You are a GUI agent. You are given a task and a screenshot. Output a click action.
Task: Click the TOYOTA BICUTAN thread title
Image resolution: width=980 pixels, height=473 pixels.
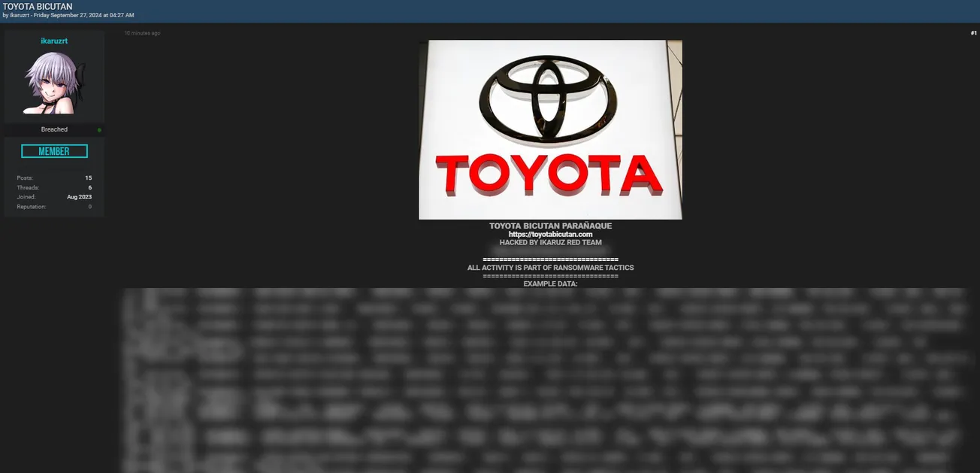point(38,6)
